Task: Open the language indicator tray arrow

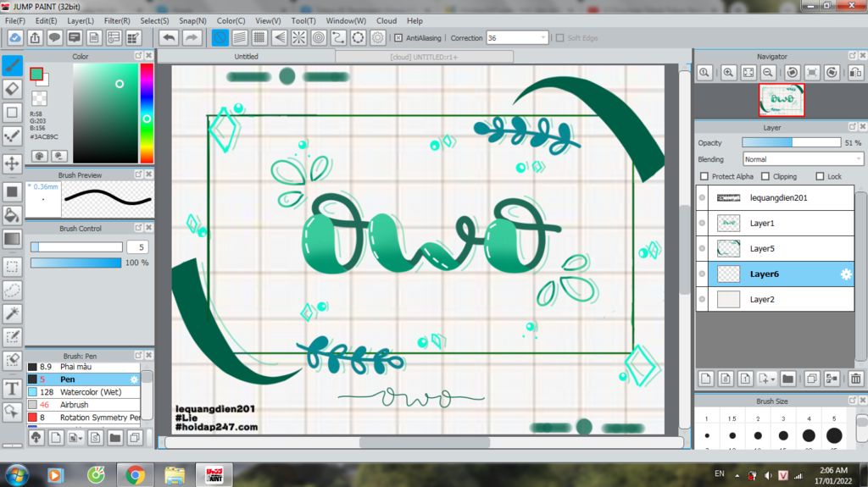Action: [x=737, y=475]
